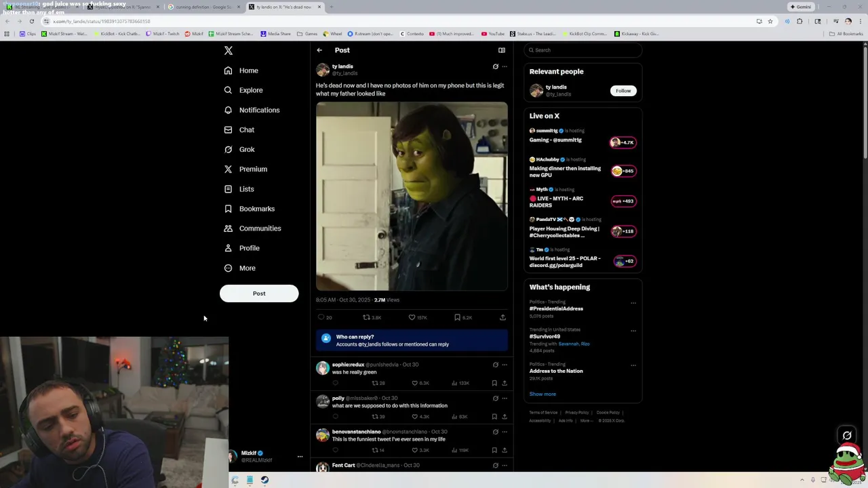Click the back arrow beside Post heading

coord(319,50)
